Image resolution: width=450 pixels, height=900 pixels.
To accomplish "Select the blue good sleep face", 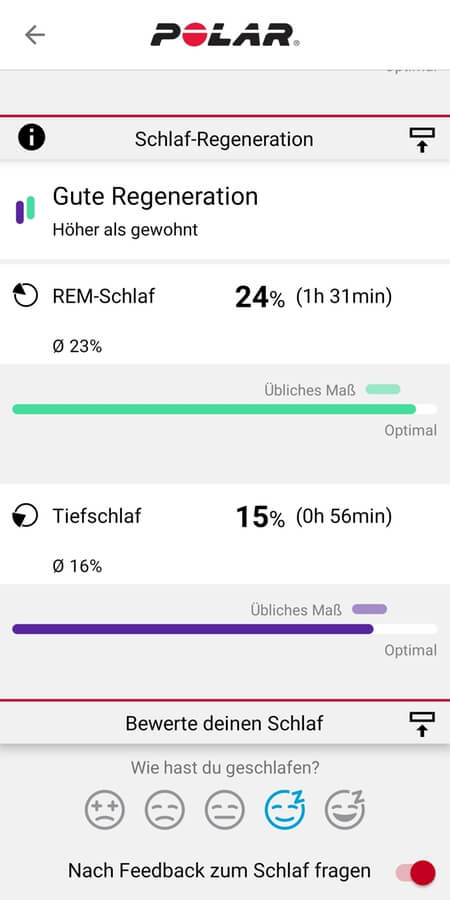I will tap(285, 809).
